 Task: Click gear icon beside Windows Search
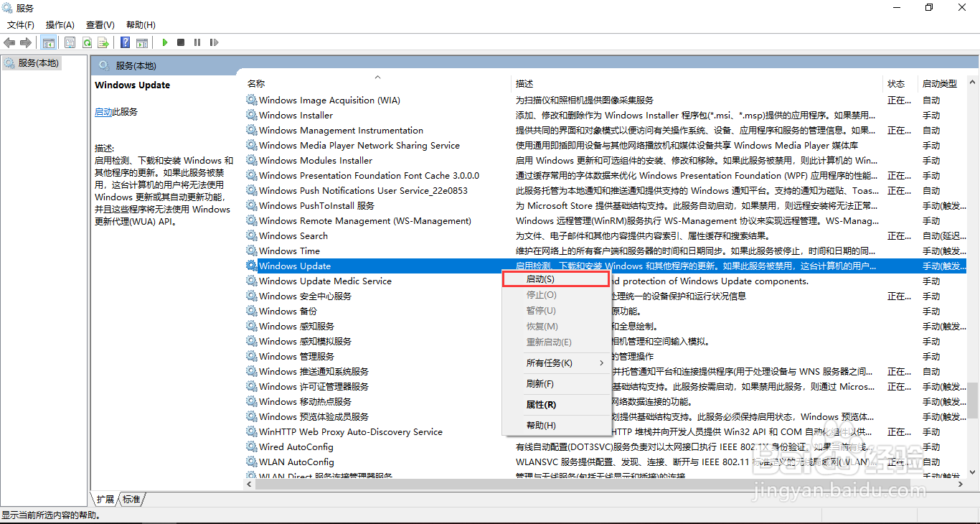pos(251,235)
